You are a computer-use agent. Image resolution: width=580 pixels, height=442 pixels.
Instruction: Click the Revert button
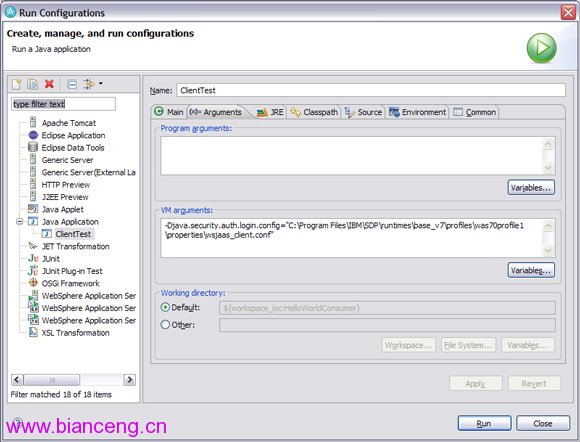[535, 383]
